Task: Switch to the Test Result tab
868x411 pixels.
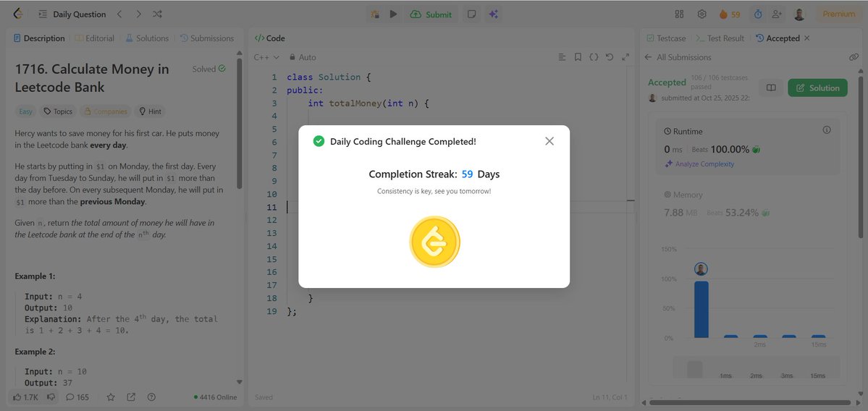Action: click(x=721, y=38)
